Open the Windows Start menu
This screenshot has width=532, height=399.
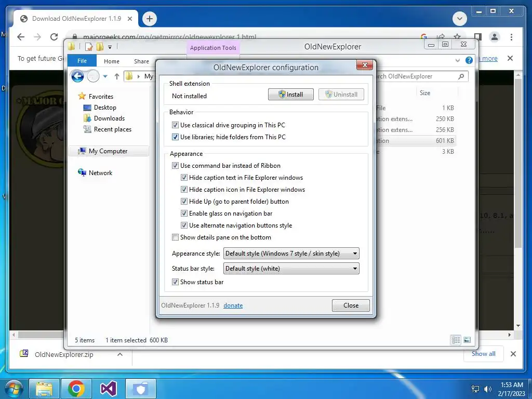point(14,389)
